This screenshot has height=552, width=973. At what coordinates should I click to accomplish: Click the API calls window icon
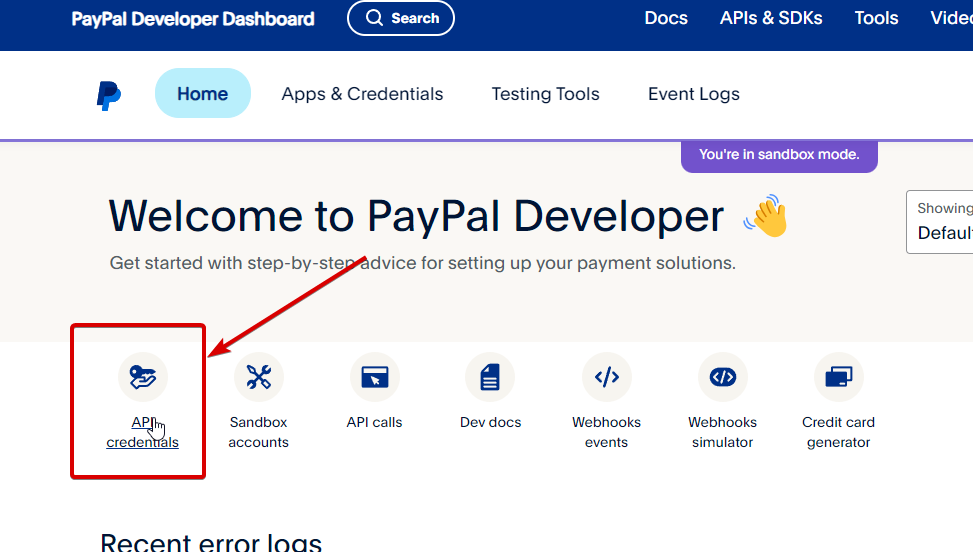click(374, 377)
